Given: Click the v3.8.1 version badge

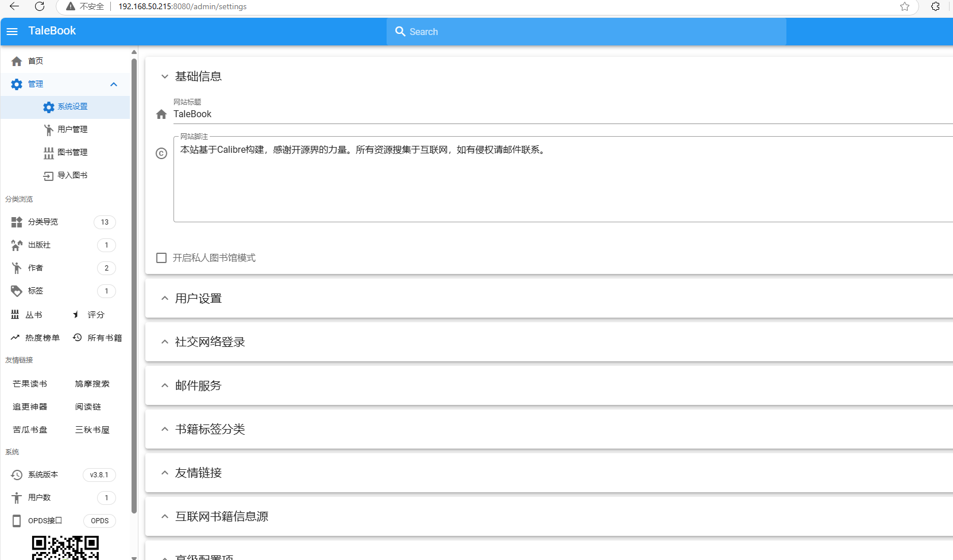Looking at the screenshot, I should tap(99, 475).
